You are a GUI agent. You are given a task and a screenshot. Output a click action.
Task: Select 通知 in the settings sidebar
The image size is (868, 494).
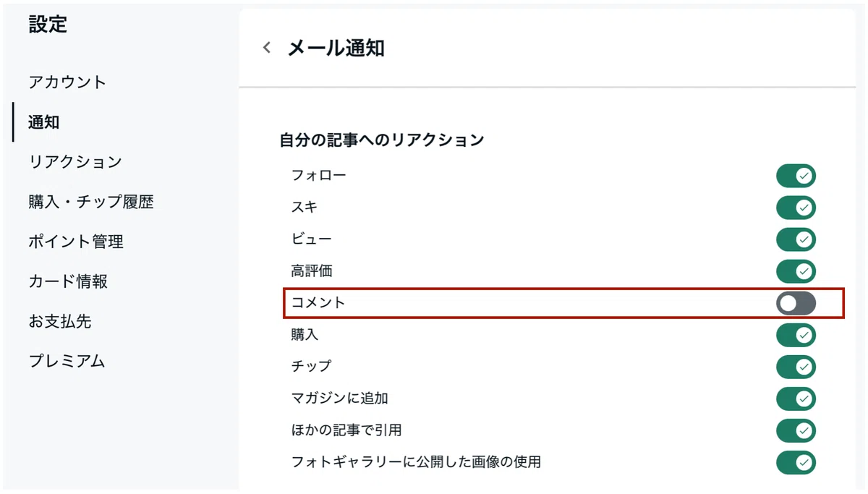(44, 122)
